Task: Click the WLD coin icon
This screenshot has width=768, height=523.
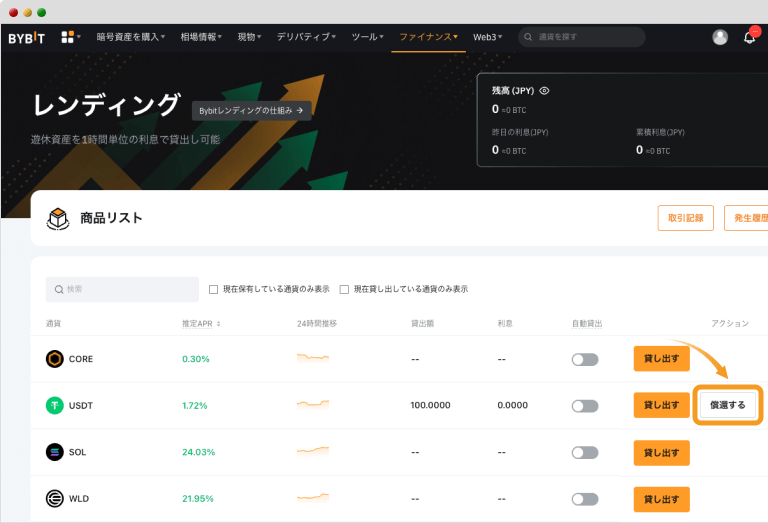Action: click(x=54, y=499)
